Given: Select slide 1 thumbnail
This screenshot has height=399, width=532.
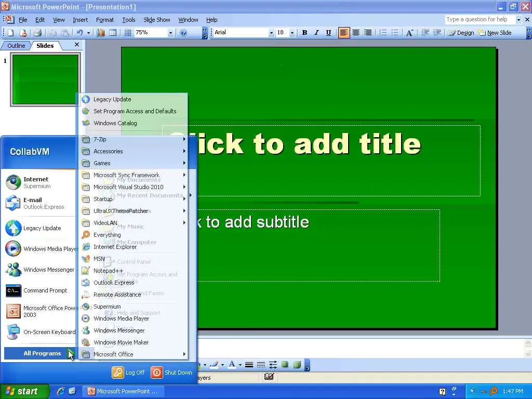Looking at the screenshot, I should [46, 79].
